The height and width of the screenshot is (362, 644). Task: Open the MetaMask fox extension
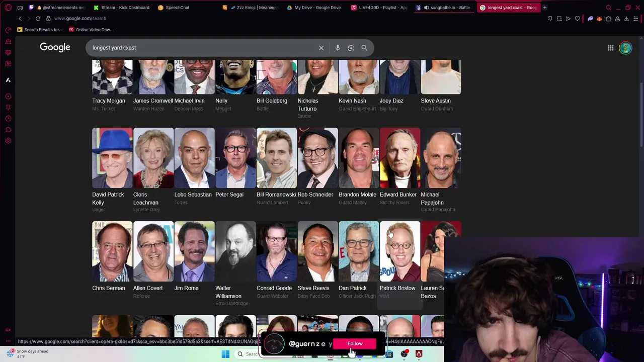(x=599, y=19)
